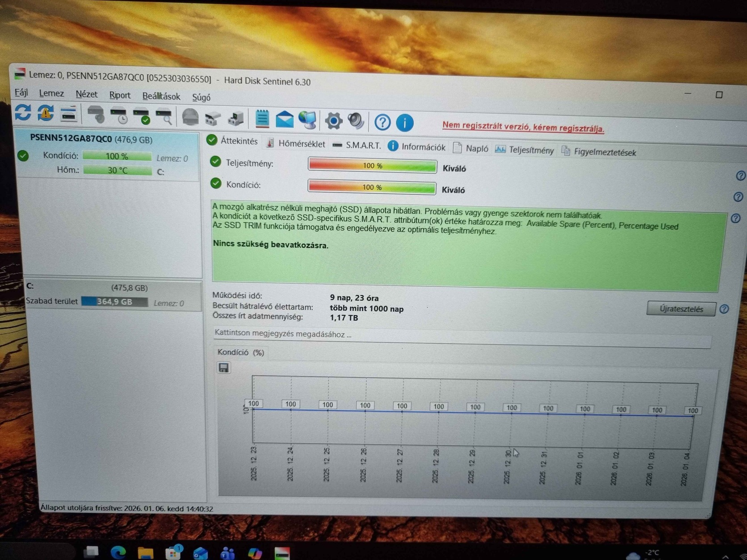The height and width of the screenshot is (560, 747).
Task: Click the help icon right of Teljesítmény row
Action: click(x=740, y=176)
